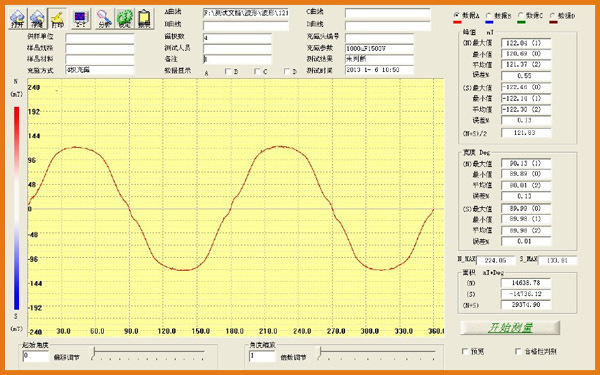Click the 起始角度 input field

(x=36, y=356)
